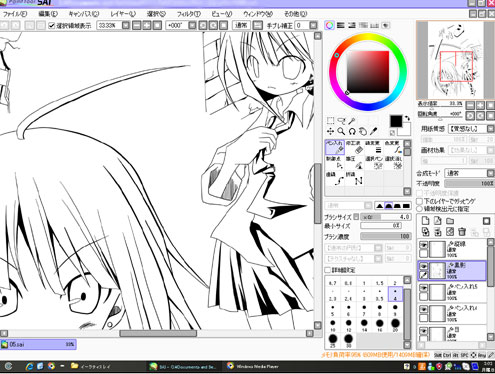495x374 pixels.
Task: Select the line color change tool
Action: pos(393,147)
